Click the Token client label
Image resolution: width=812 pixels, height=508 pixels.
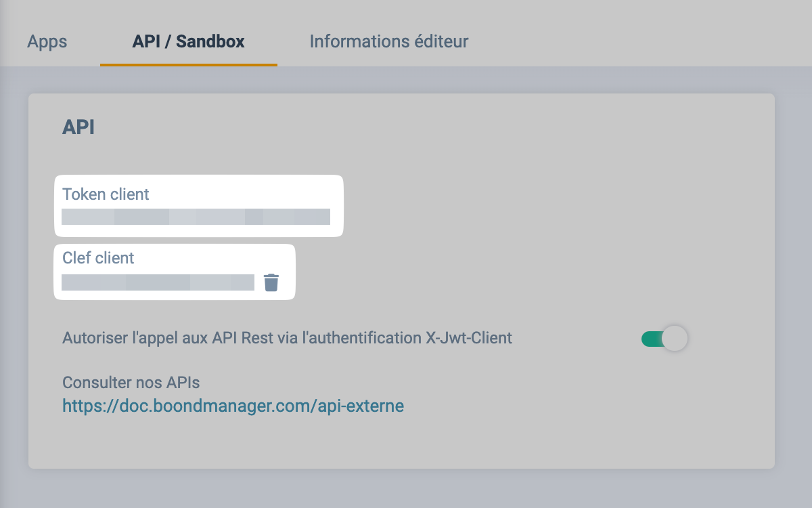pos(106,194)
